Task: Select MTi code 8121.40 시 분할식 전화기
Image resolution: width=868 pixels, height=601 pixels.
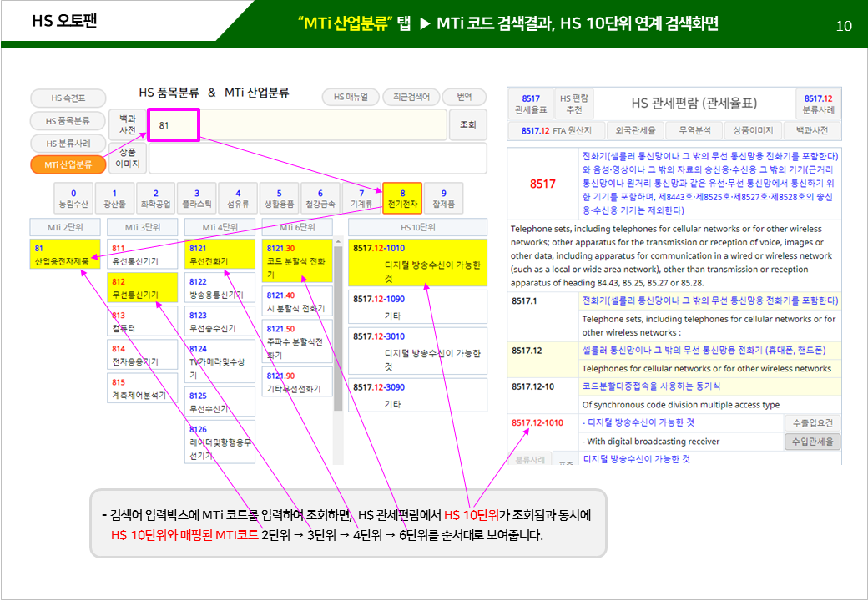Action: point(297,301)
